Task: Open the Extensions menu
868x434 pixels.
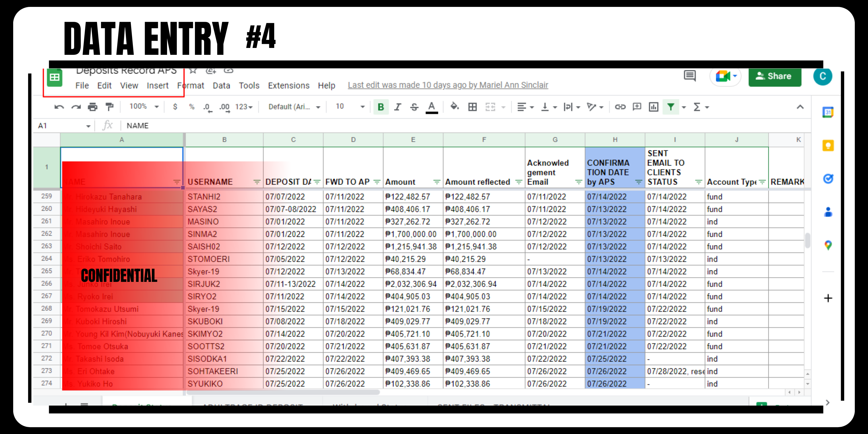Action: pyautogui.click(x=288, y=86)
